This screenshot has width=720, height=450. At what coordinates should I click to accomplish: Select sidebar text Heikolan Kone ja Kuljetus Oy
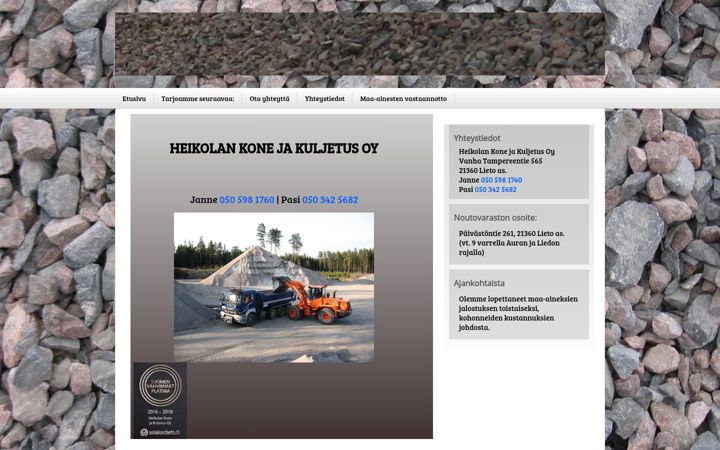click(x=506, y=152)
